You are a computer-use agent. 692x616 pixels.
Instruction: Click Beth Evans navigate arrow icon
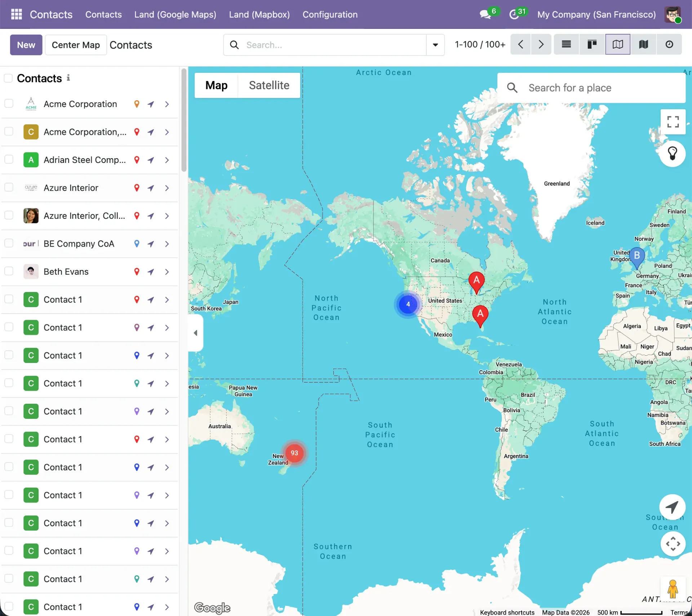(151, 272)
